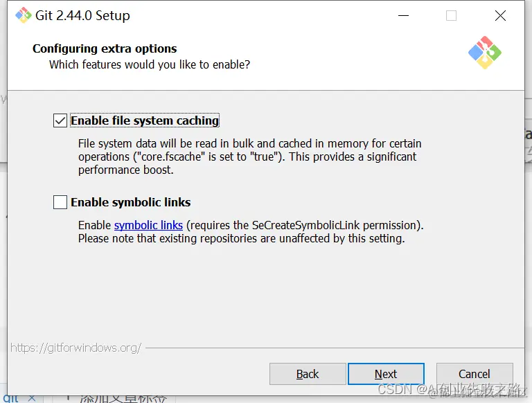Click the Git 2.44.0 Setup title text
This screenshot has width=532, height=403.
click(x=82, y=15)
